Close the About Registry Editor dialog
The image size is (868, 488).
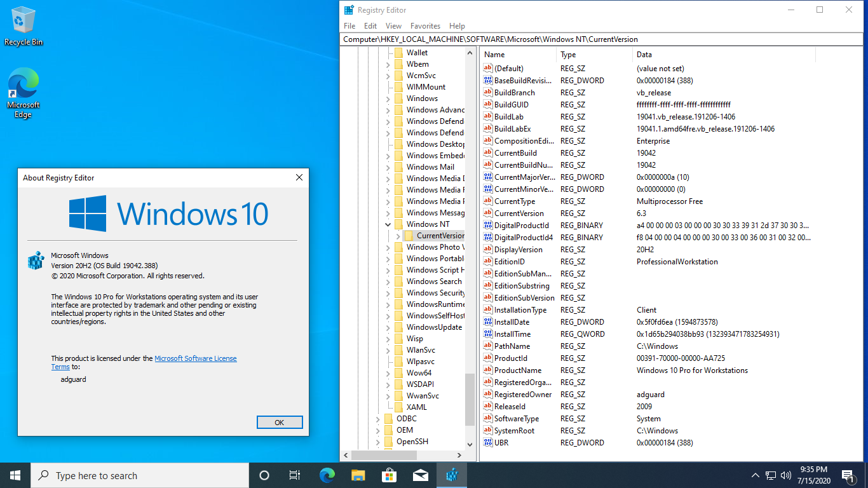(299, 178)
